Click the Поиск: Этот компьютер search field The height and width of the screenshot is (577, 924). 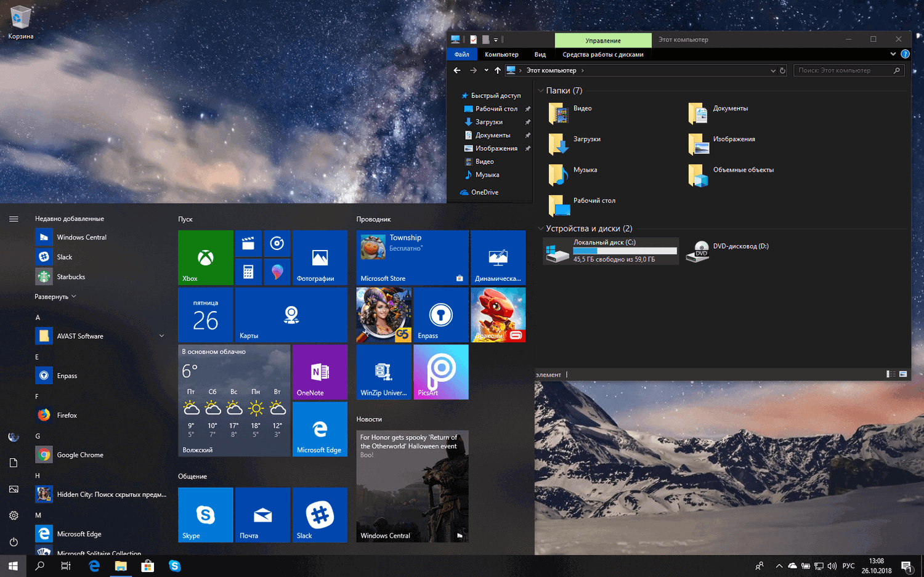(x=849, y=70)
